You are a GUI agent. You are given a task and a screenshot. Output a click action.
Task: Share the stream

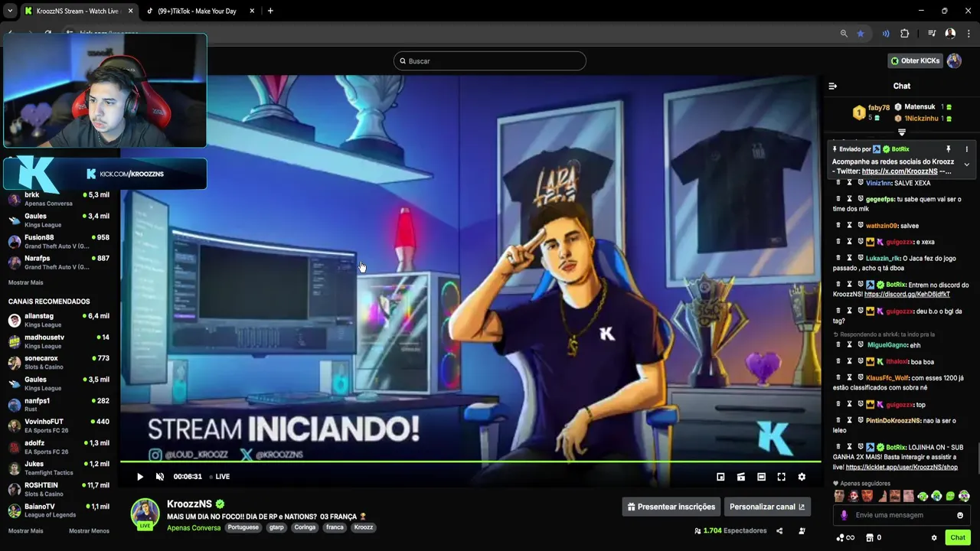click(779, 531)
